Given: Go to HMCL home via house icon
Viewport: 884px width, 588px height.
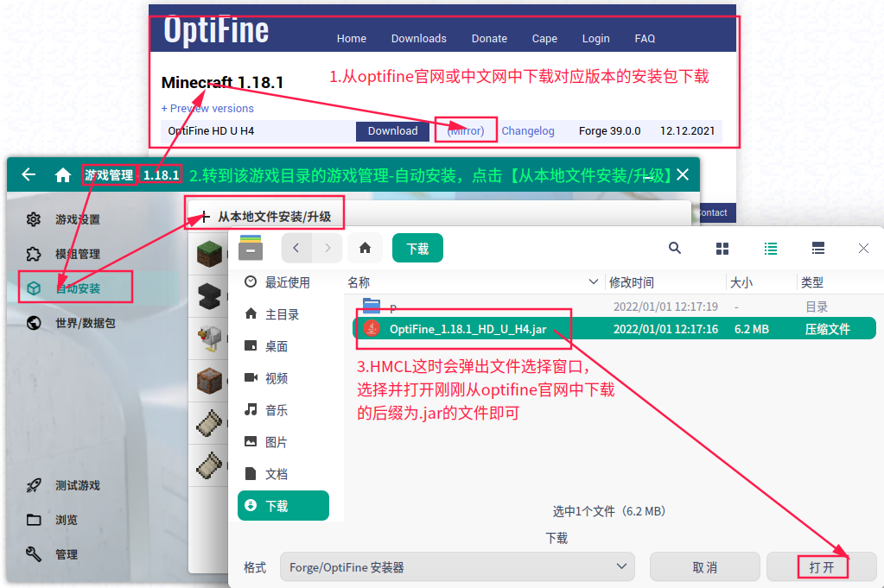Looking at the screenshot, I should [x=63, y=175].
